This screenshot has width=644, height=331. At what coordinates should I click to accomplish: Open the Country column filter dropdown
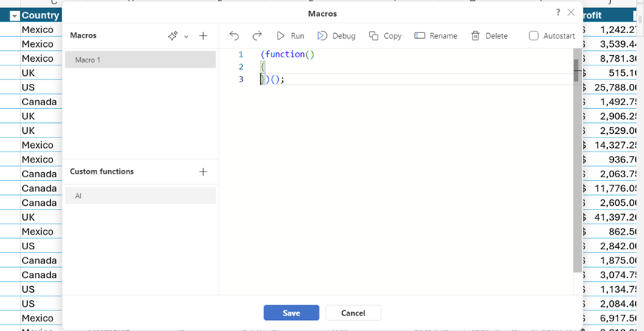[x=15, y=15]
